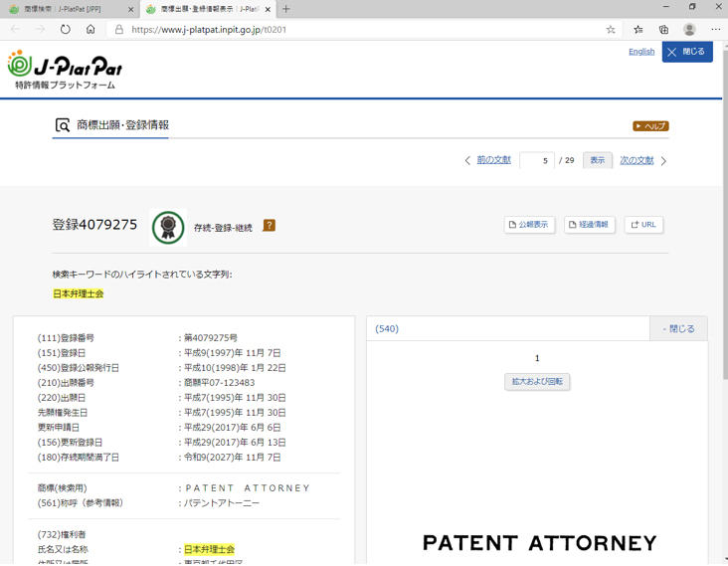Click expiry date 令和9(2027)年 11月 7日
Screen dimensions: 728x566
coord(233,458)
